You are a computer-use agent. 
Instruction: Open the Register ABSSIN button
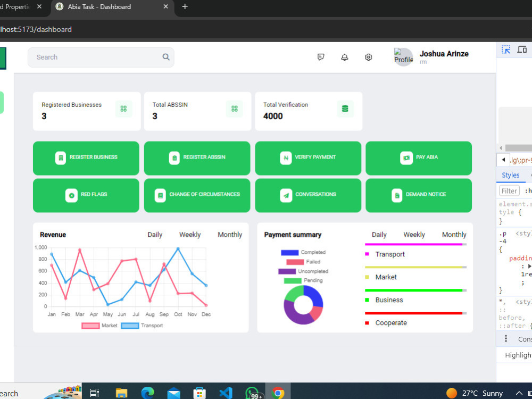point(197,158)
